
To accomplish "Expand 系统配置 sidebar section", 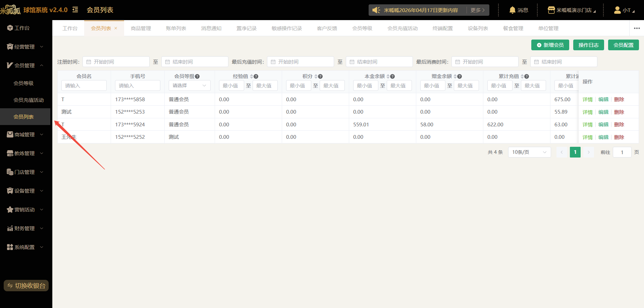I will [x=25, y=247].
